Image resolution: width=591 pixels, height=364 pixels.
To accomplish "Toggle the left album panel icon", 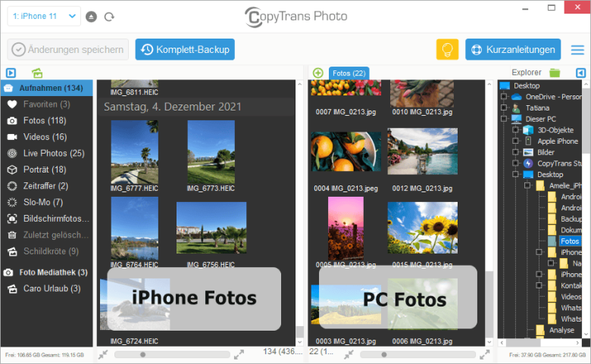I will [11, 73].
